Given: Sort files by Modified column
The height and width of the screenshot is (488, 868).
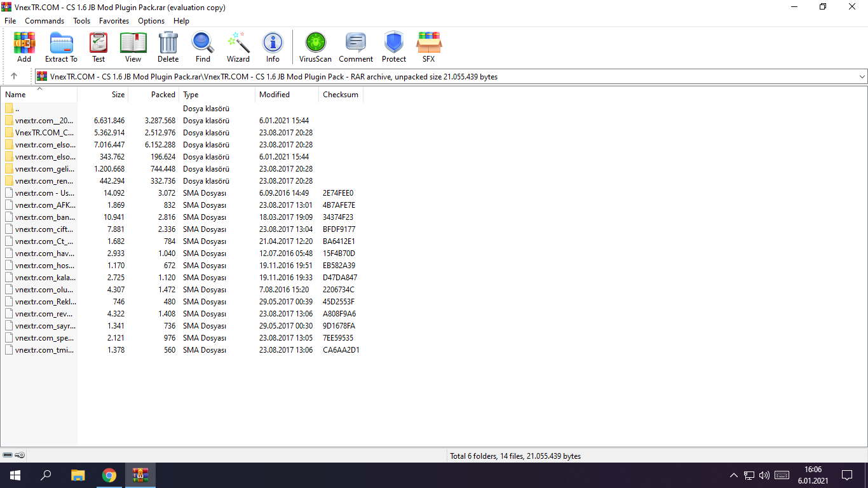Looking at the screenshot, I should coord(287,95).
